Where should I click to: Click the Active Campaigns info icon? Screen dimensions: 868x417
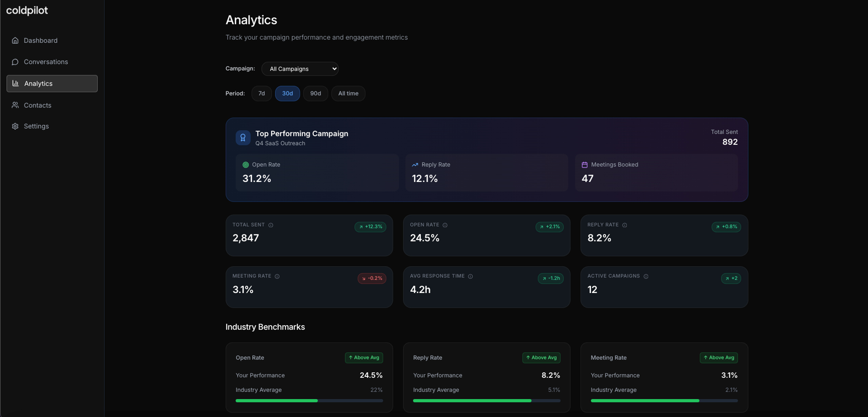[646, 276]
